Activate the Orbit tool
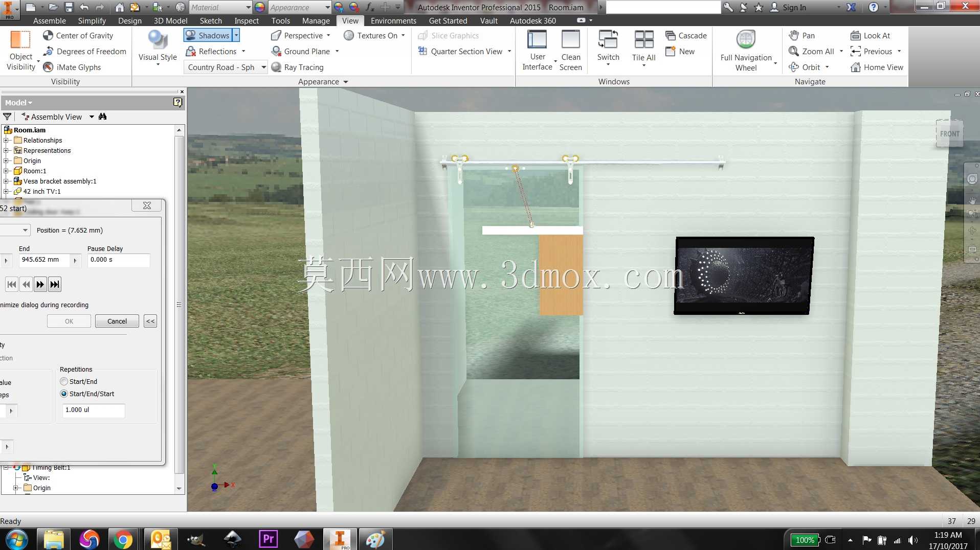The height and width of the screenshot is (550, 980). 805,67
